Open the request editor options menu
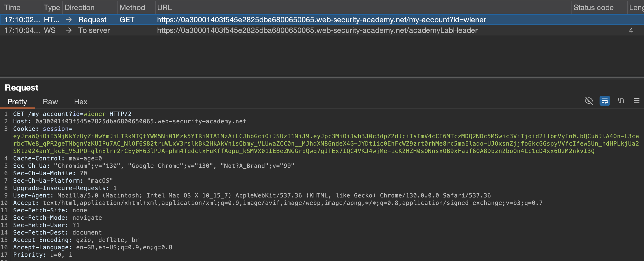This screenshot has width=644, height=261. 637,101
